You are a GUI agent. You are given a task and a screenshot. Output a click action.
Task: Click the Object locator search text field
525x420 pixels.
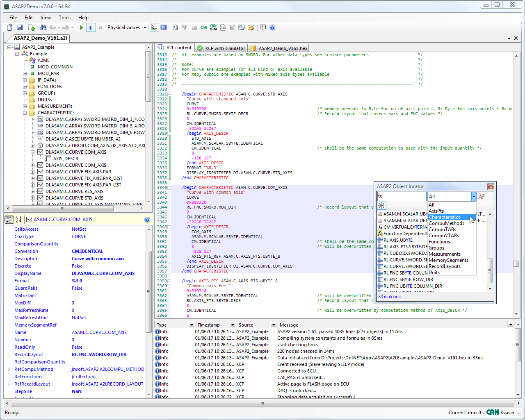[401, 196]
